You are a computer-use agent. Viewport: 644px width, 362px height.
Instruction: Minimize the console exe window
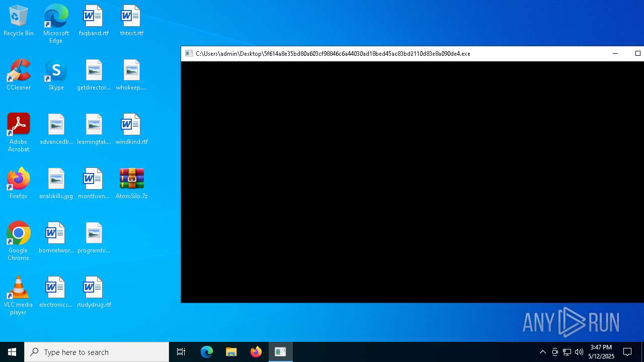[x=615, y=53]
